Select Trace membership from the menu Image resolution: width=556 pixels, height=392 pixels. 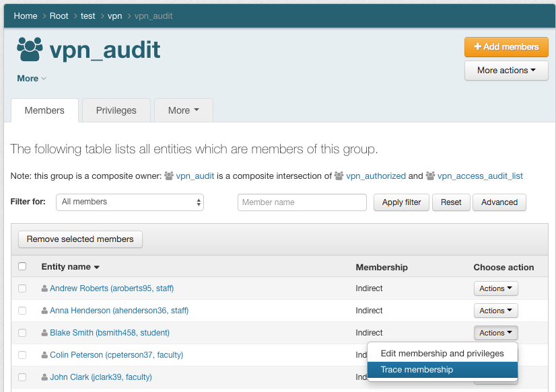point(417,370)
